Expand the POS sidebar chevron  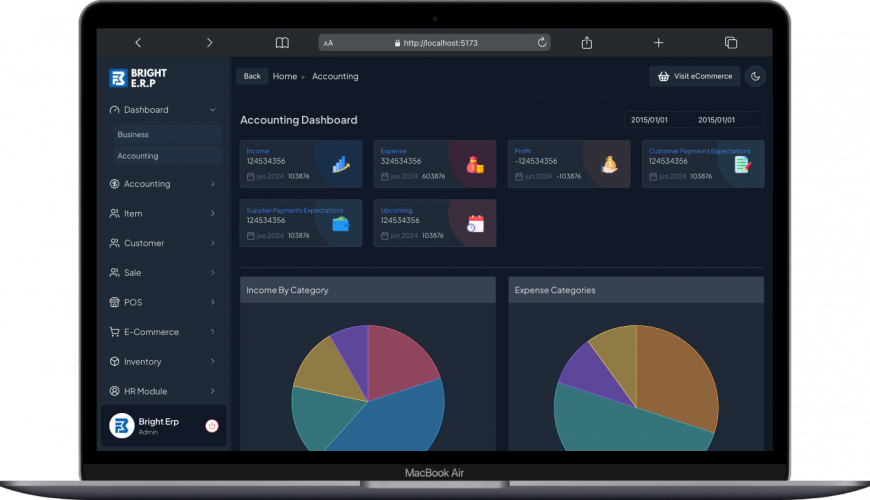[x=213, y=302]
